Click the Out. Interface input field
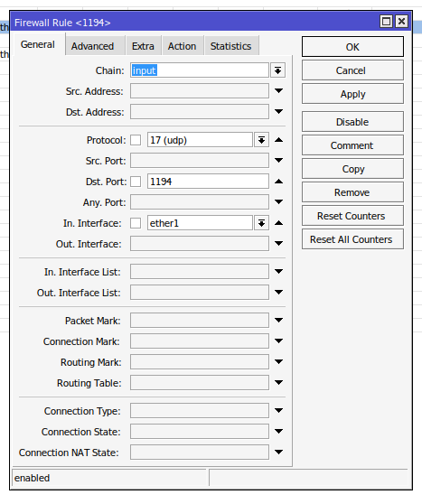The image size is (422, 504). point(200,243)
